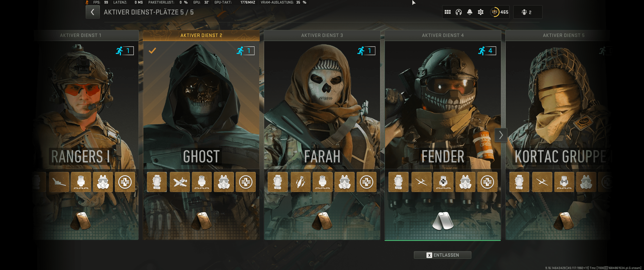Screen dimensions: 644x270
Task: Select the gas mask item on Rangers I
Action: [x=103, y=182]
